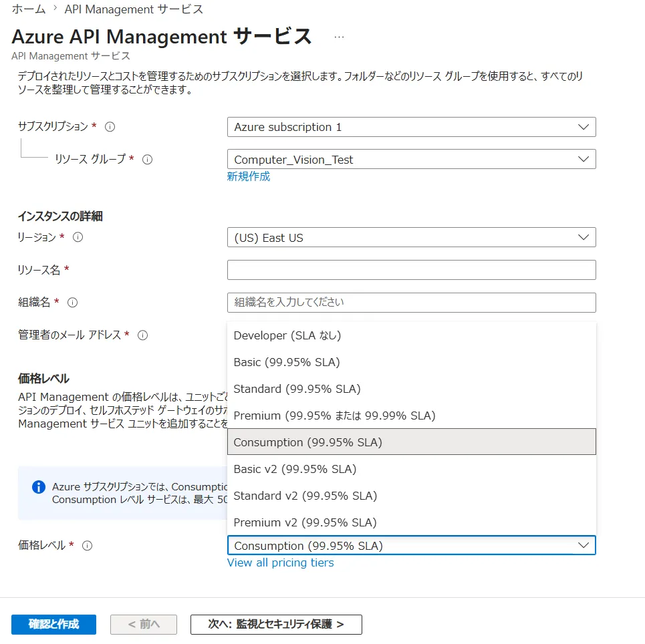
Task: Show info tooltip for 価格レベル field
Action: [87, 546]
